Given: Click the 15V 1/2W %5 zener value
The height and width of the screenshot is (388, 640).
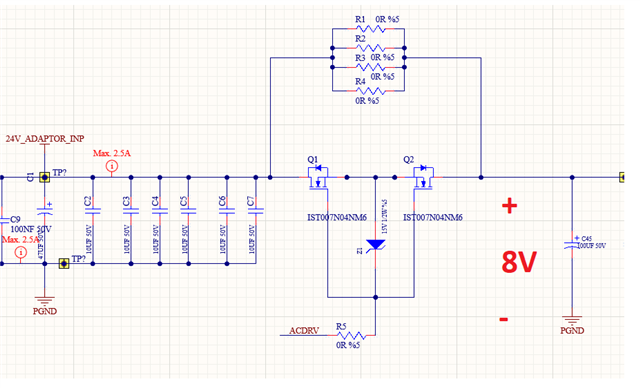Looking at the screenshot, I should click(384, 216).
